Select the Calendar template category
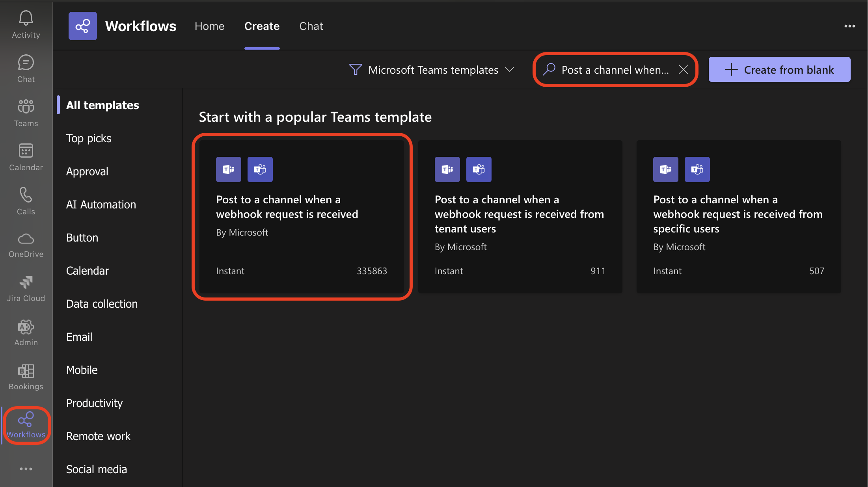 click(88, 271)
